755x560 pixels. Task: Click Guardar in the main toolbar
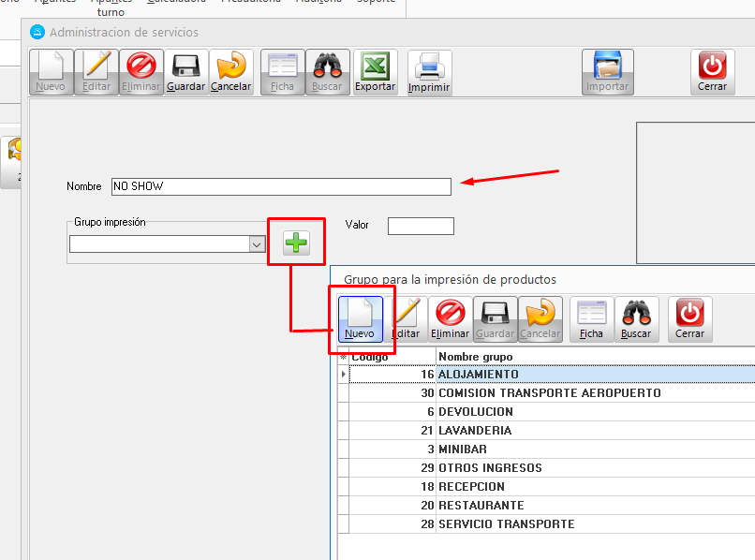(x=186, y=72)
